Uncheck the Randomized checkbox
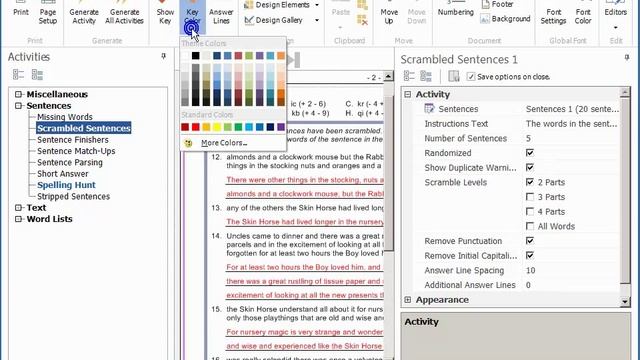 coord(530,153)
